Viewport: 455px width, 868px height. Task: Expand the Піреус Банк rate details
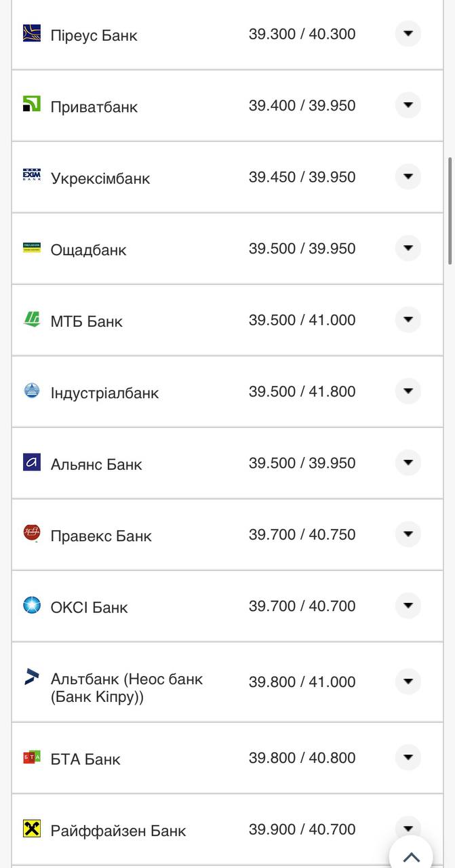[408, 33]
